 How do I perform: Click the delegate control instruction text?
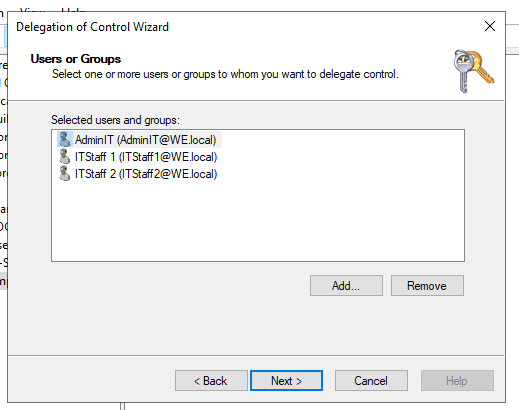(225, 74)
